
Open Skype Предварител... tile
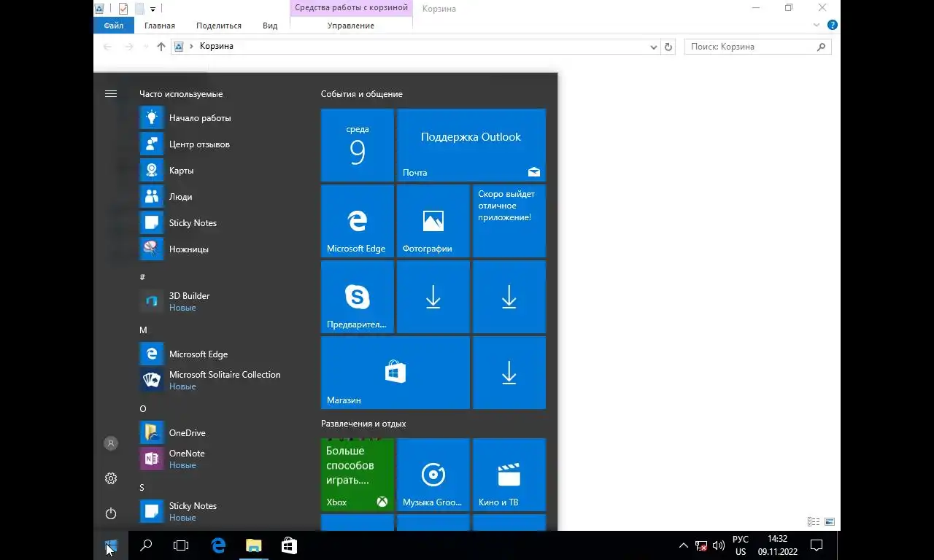[x=358, y=297]
